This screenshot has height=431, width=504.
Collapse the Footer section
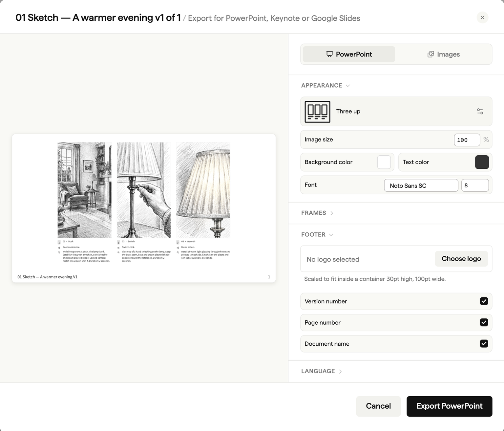(317, 235)
